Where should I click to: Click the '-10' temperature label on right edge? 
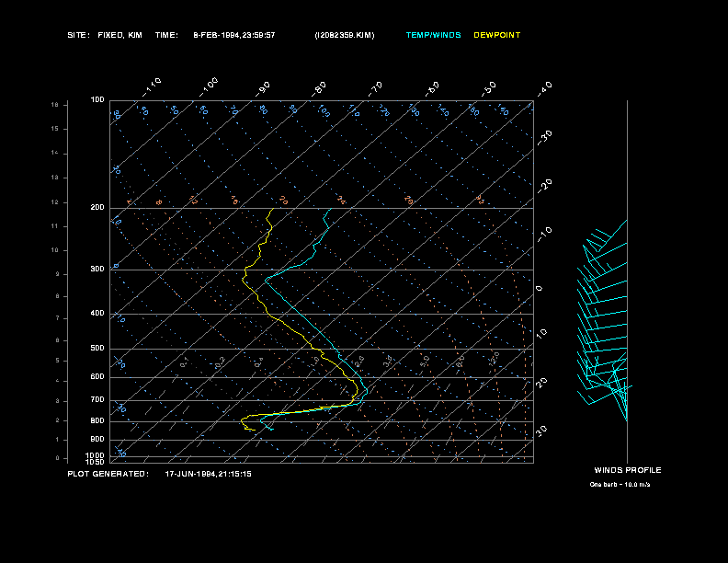click(x=544, y=235)
